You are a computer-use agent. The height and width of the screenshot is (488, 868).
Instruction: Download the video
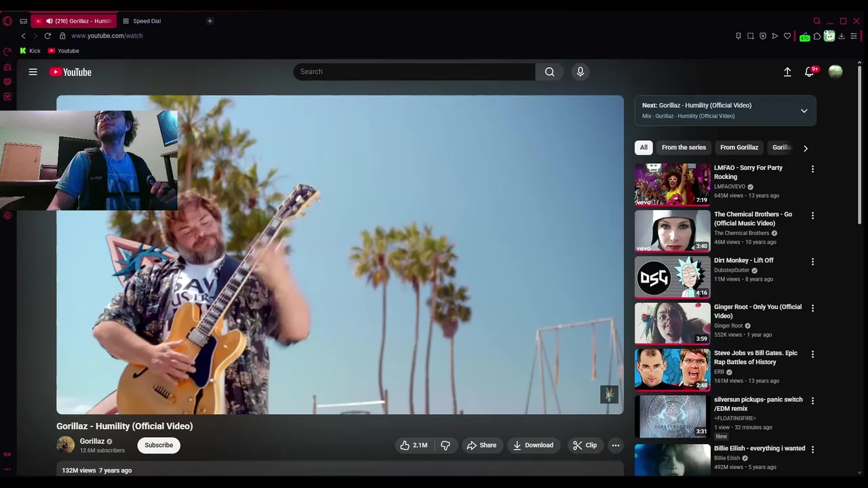click(x=533, y=445)
